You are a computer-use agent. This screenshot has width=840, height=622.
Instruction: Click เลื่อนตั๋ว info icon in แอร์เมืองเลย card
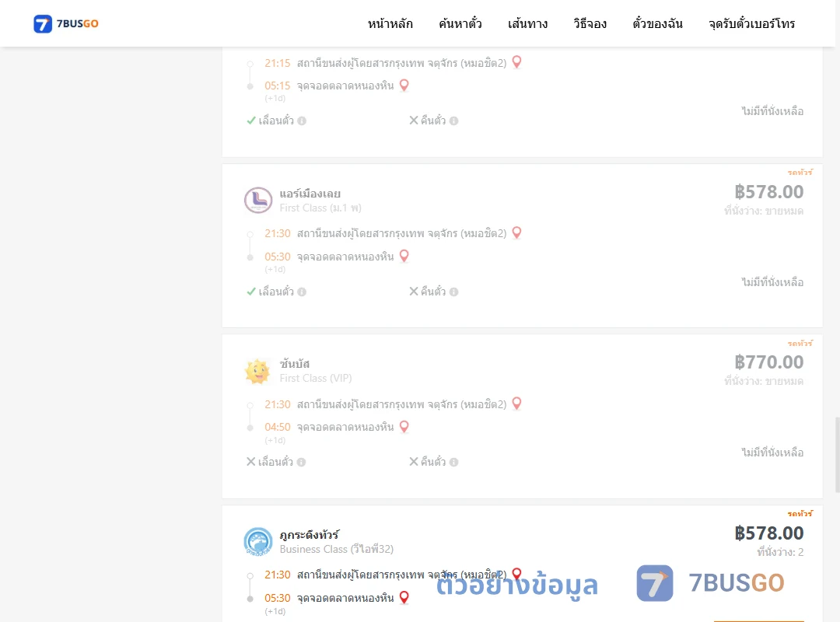click(x=302, y=292)
